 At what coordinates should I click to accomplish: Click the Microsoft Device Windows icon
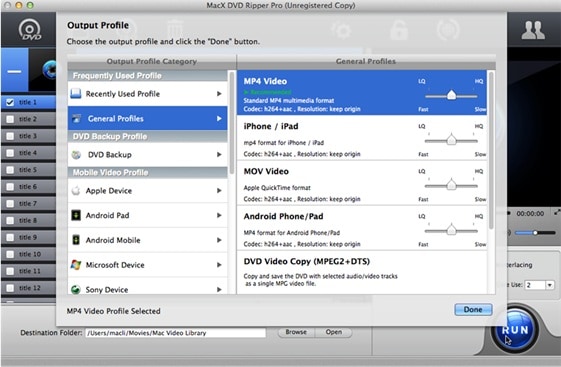(76, 265)
